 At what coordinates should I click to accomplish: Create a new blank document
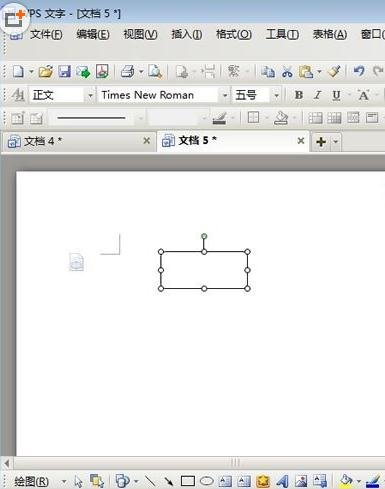tap(18, 71)
